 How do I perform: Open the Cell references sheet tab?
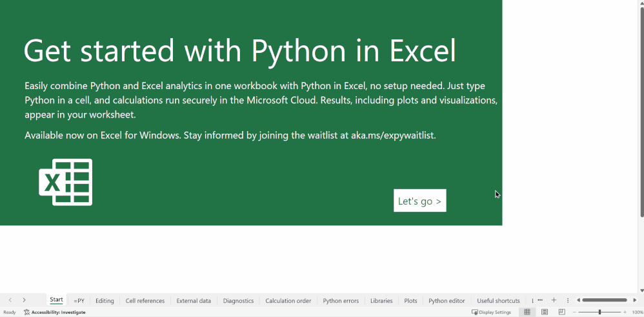coord(145,301)
